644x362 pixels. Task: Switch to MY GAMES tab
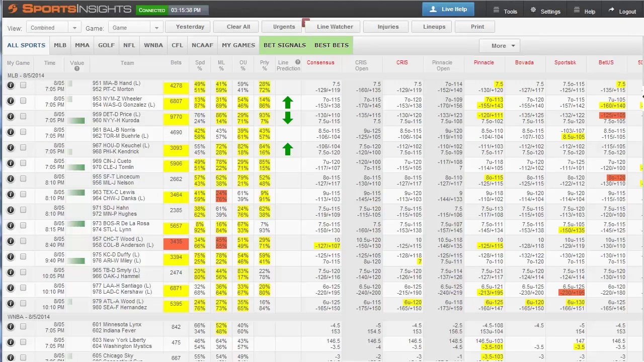[238, 45]
